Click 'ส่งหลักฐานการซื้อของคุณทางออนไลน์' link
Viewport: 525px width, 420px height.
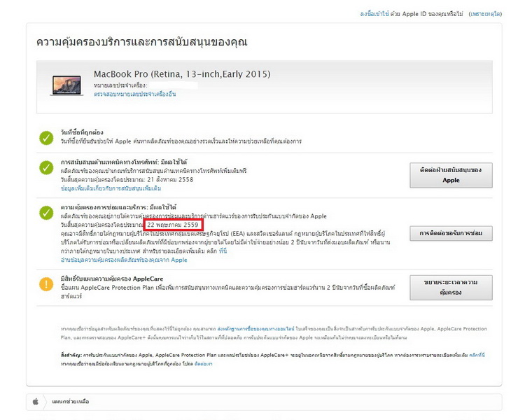[x=255, y=329]
